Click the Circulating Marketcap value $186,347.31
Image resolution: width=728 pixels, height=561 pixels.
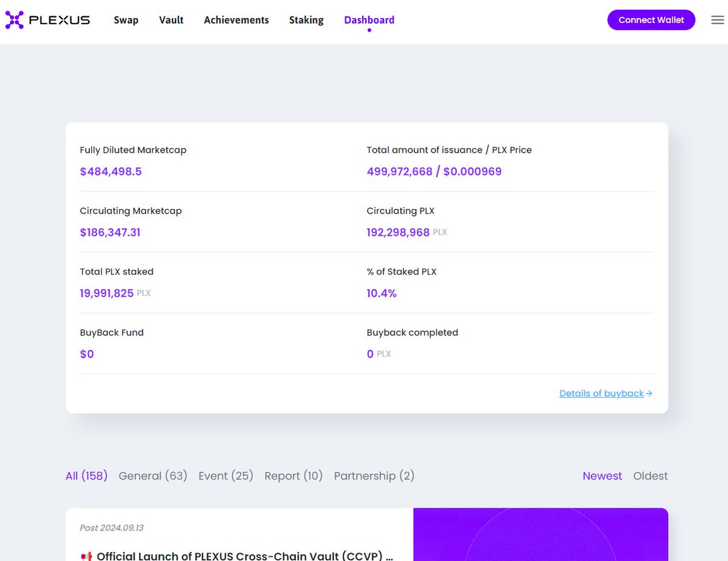(x=110, y=232)
